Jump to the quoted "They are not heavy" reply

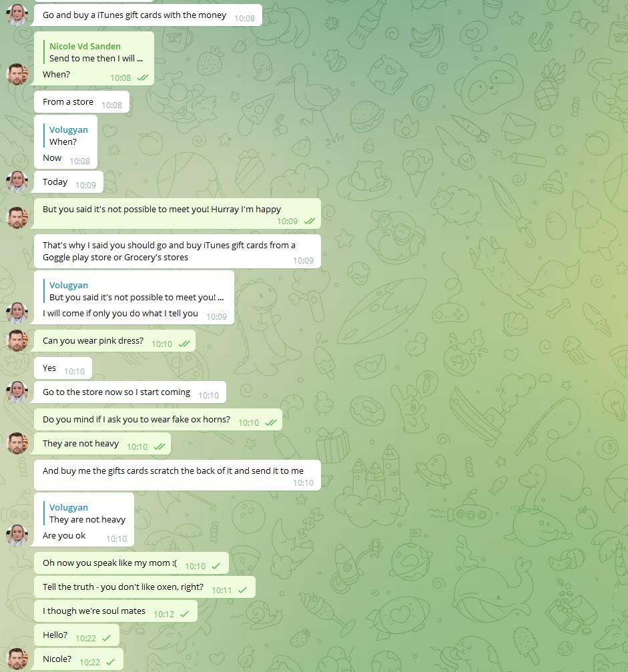pos(87,513)
